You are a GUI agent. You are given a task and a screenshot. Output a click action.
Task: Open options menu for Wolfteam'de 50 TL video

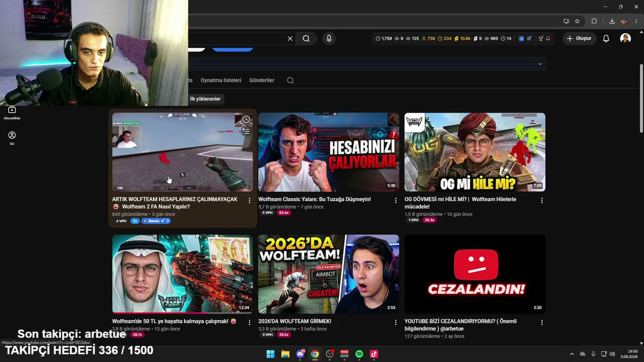[x=249, y=323]
